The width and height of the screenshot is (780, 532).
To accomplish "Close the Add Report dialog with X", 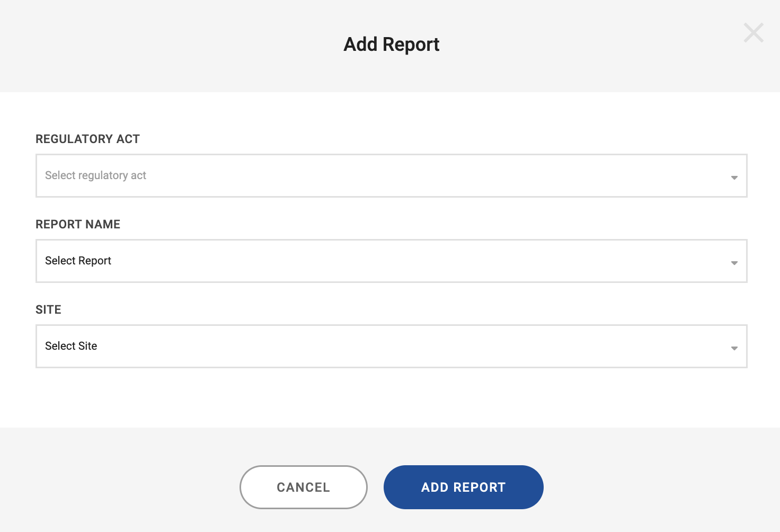I will [x=753, y=33].
